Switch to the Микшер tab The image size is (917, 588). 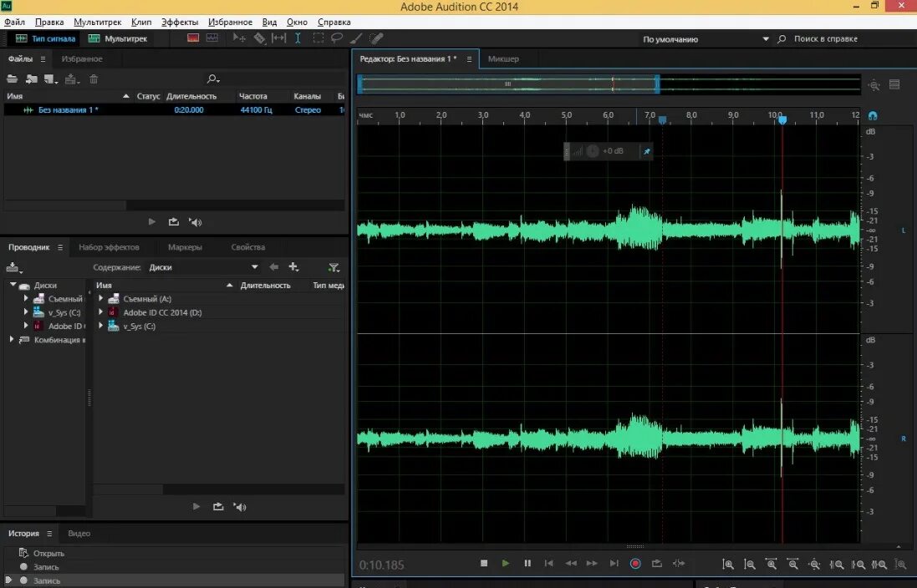[503, 59]
